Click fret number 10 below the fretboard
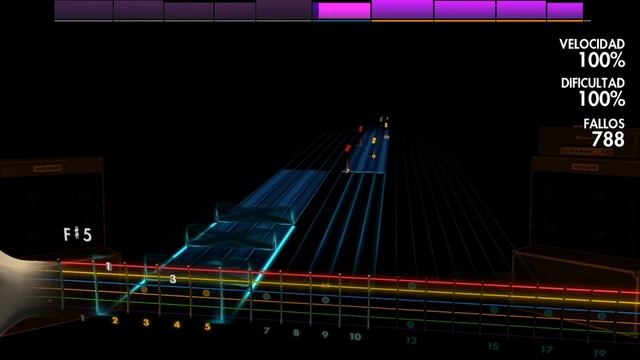The image size is (640, 360). click(x=355, y=337)
